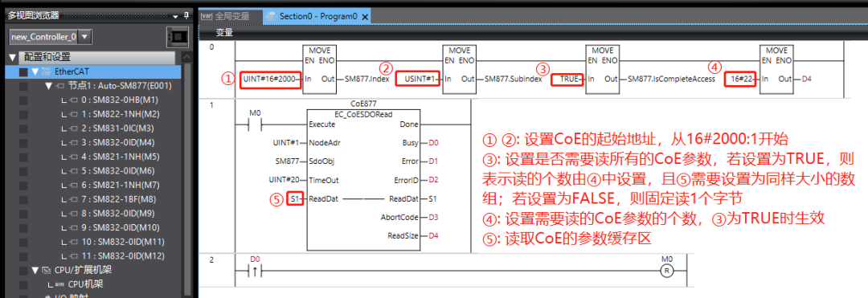Screen dimensions: 868x298
Task: Pin the 多视图浏览器 panel with pushpin
Action: click(x=187, y=15)
